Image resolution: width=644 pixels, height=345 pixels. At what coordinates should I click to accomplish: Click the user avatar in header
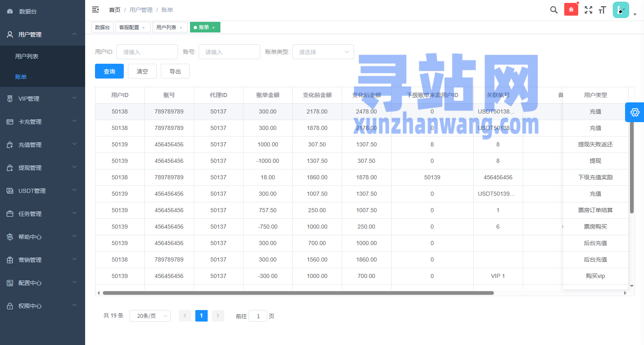(621, 10)
